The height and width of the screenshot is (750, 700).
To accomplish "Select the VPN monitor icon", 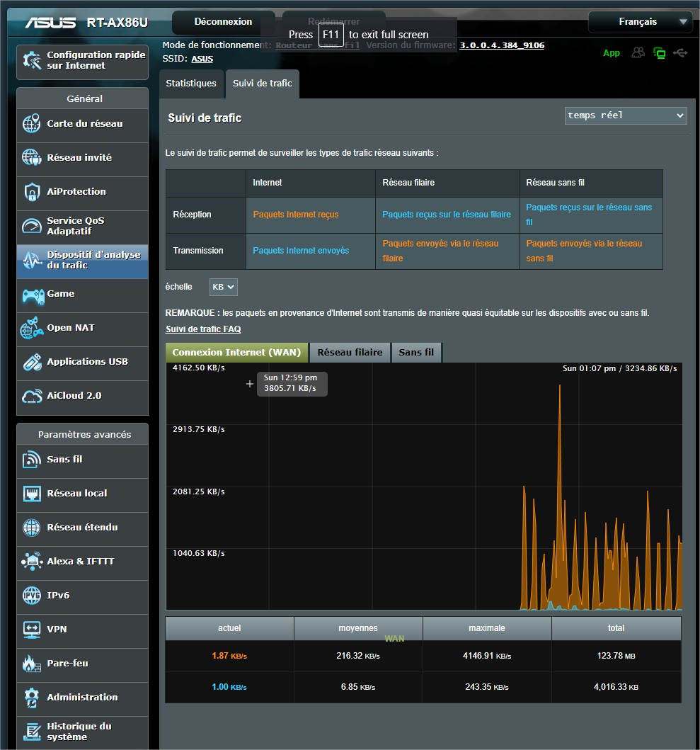I will pos(32,630).
